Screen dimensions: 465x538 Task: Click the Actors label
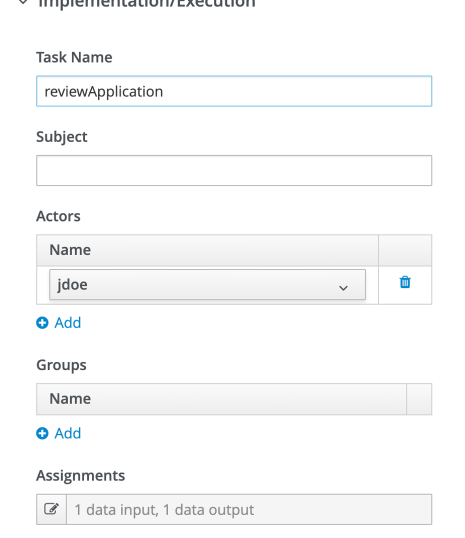click(x=58, y=216)
